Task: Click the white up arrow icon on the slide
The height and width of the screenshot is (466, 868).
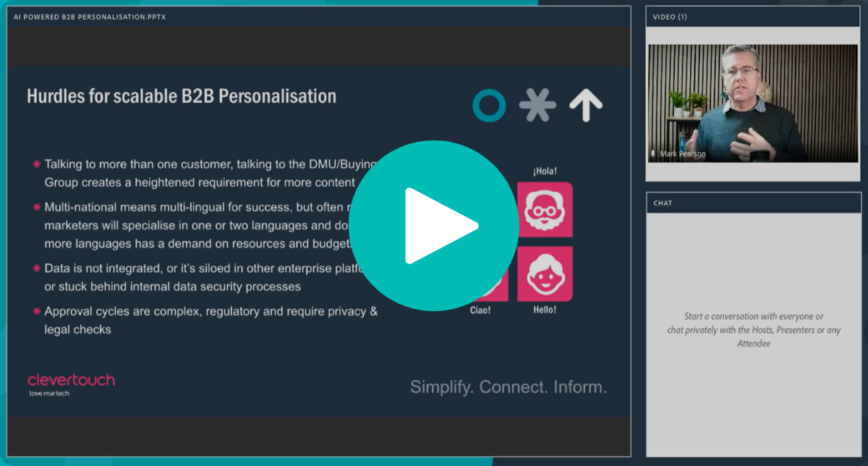Action: 586,106
